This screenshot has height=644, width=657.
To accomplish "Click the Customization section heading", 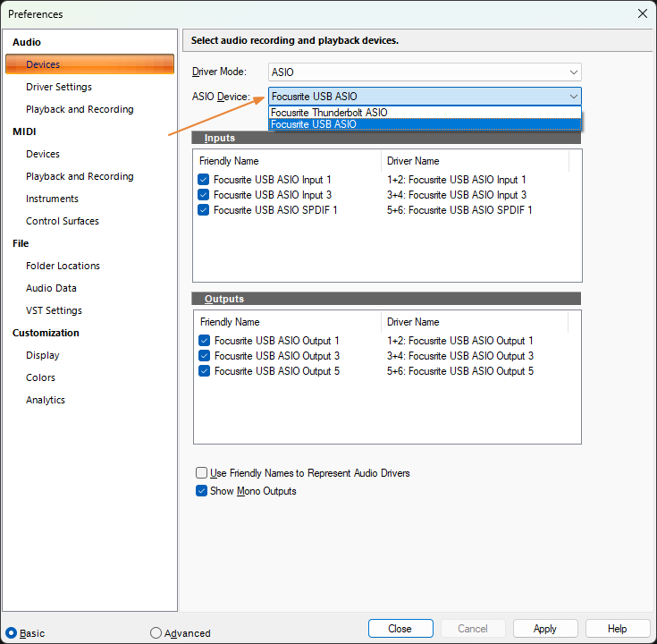I will click(46, 333).
